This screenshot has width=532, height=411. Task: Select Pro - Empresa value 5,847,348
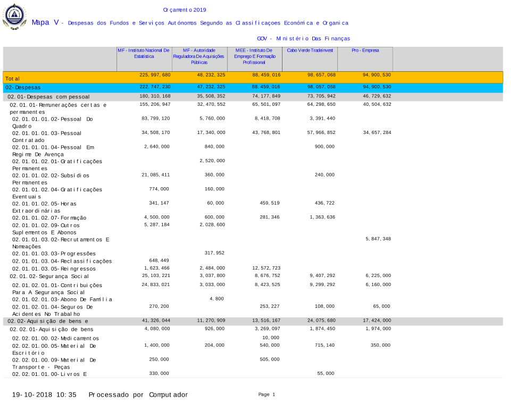(x=378, y=239)
